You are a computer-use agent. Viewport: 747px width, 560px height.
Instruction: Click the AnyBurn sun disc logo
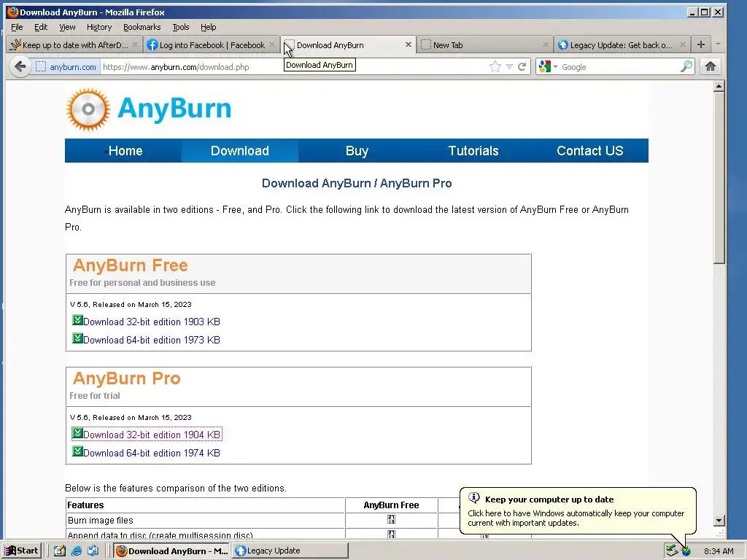pos(88,109)
